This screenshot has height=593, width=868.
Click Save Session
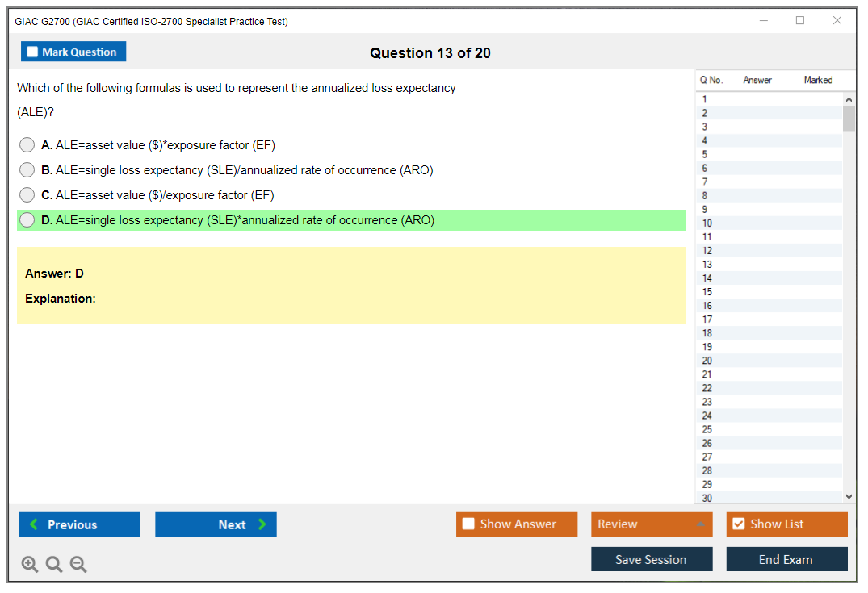click(x=652, y=559)
